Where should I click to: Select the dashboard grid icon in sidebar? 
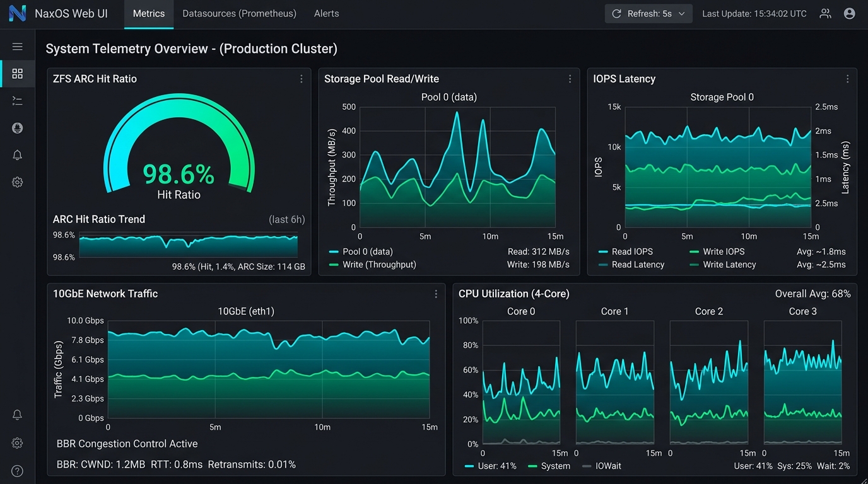(x=18, y=74)
